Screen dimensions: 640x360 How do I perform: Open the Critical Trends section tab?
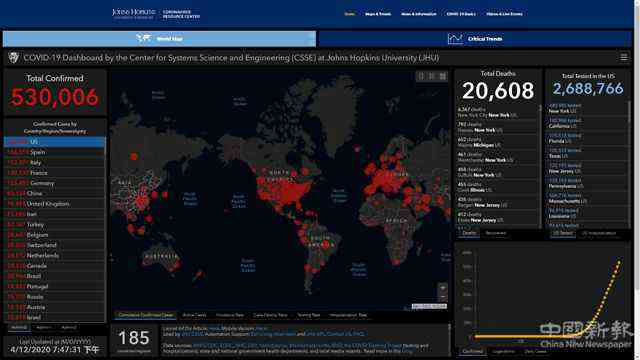[x=476, y=39]
